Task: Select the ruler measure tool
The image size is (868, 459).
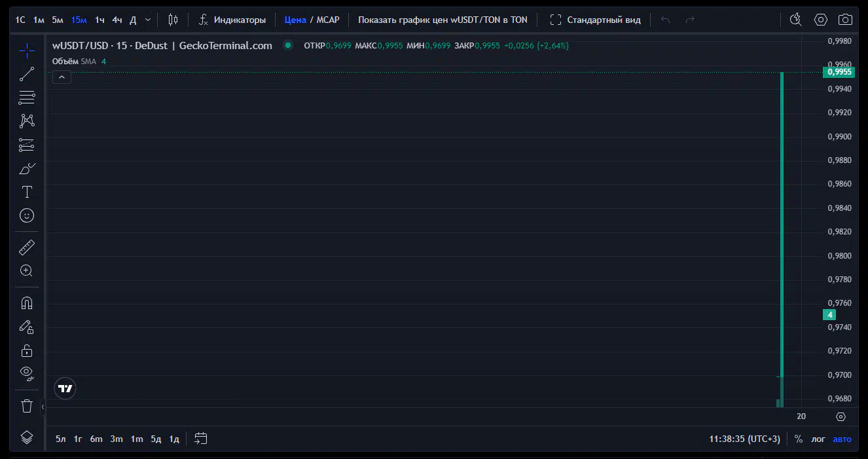Action: 27,248
